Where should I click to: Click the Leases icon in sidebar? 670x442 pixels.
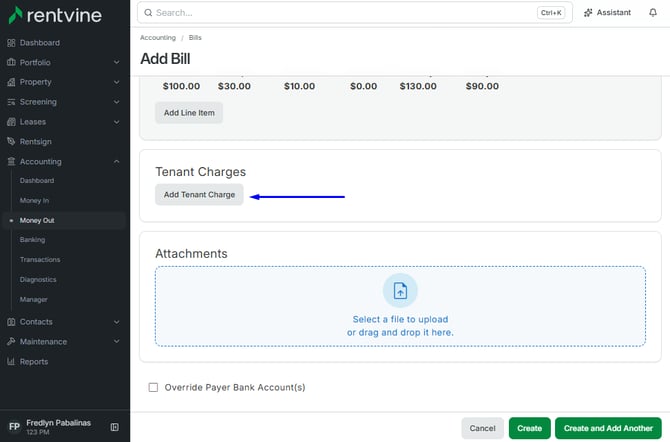click(11, 122)
